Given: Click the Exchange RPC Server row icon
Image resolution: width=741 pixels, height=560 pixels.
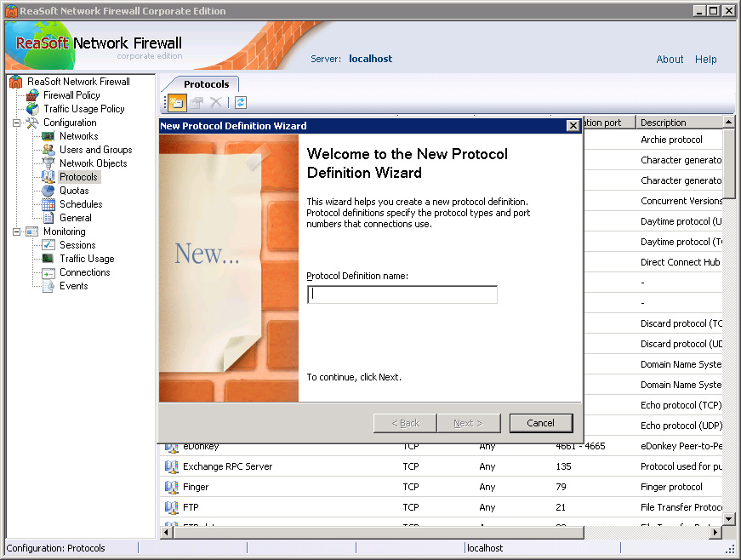Looking at the screenshot, I should pos(172,467).
